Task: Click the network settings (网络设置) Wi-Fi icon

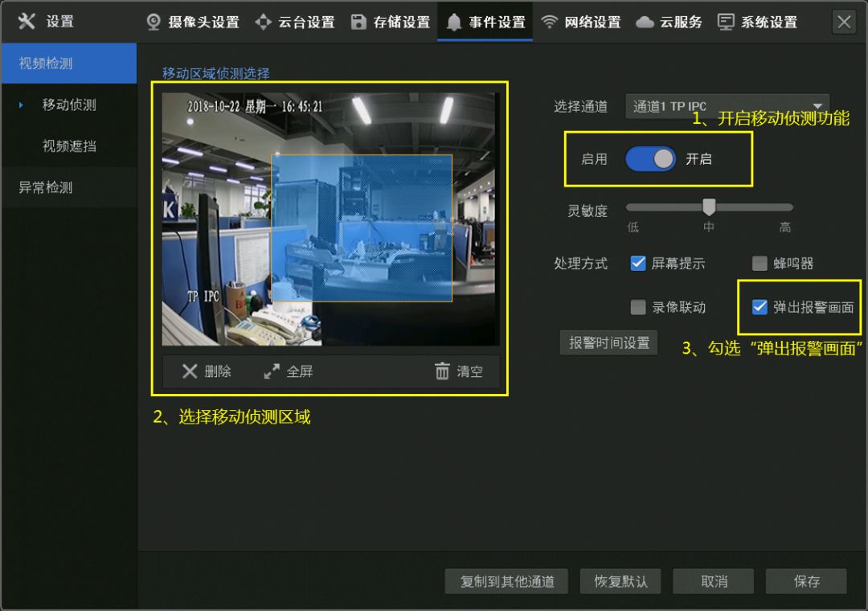Action: [549, 22]
